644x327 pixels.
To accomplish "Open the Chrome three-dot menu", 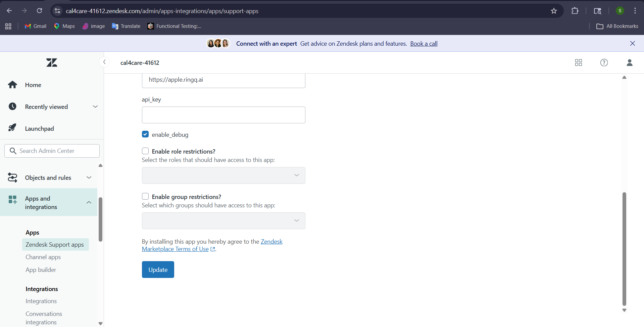I will (635, 11).
